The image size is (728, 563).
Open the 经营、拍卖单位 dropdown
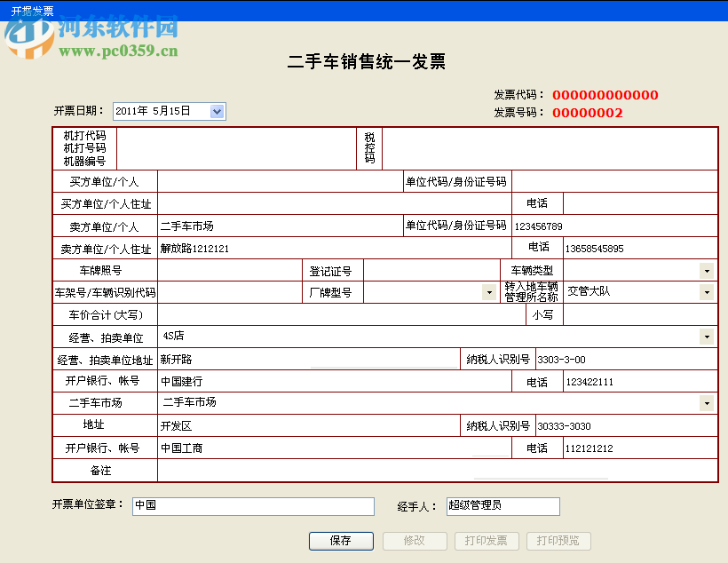point(707,337)
